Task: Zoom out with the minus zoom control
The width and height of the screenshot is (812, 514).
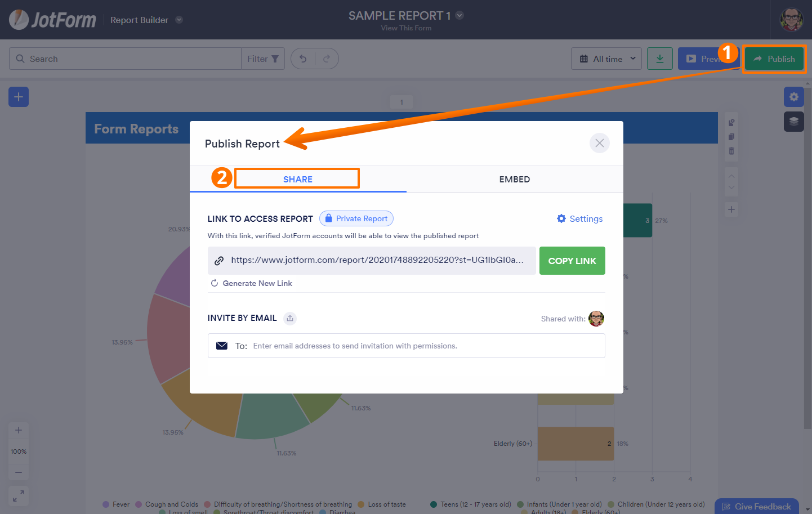Action: 19,472
